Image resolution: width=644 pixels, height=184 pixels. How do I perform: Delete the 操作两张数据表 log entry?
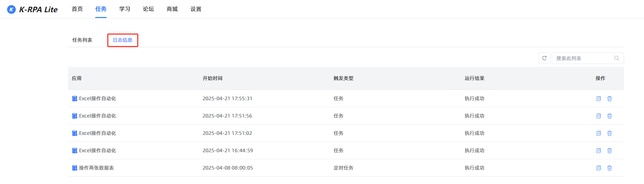click(609, 168)
